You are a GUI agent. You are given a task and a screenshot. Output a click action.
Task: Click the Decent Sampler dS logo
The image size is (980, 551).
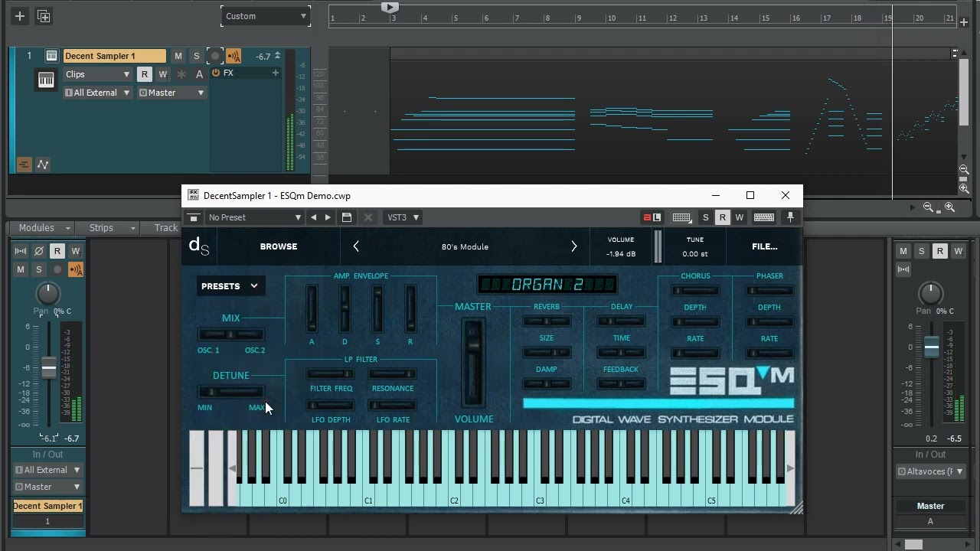(199, 246)
